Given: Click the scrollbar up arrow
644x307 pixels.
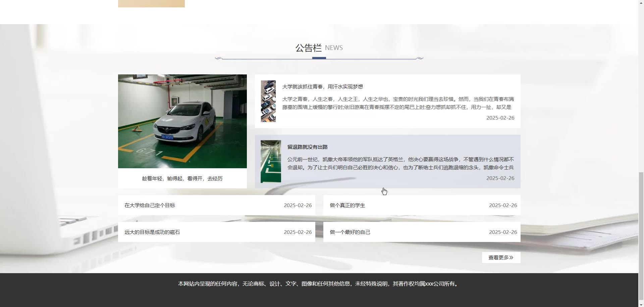Looking at the screenshot, I should tap(641, 2).
